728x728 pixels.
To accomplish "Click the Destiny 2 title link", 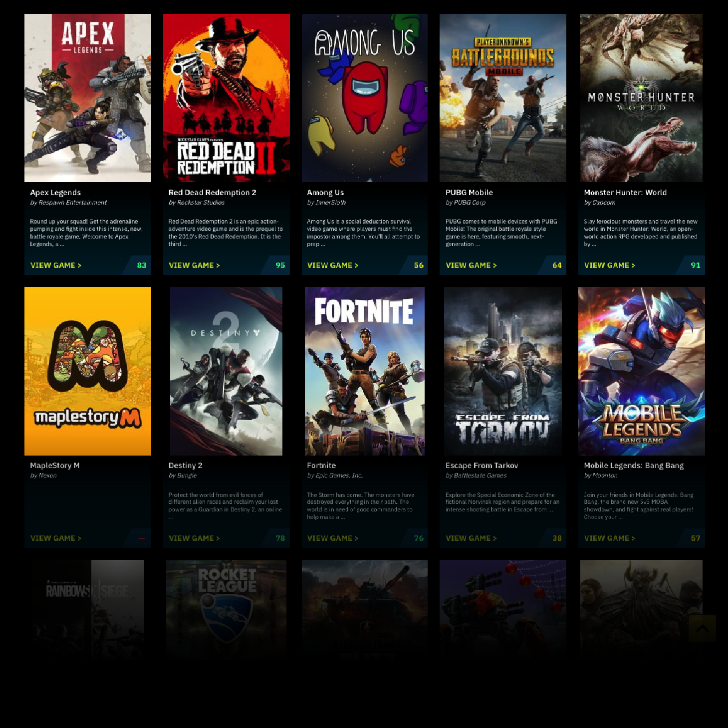I will click(x=186, y=466).
